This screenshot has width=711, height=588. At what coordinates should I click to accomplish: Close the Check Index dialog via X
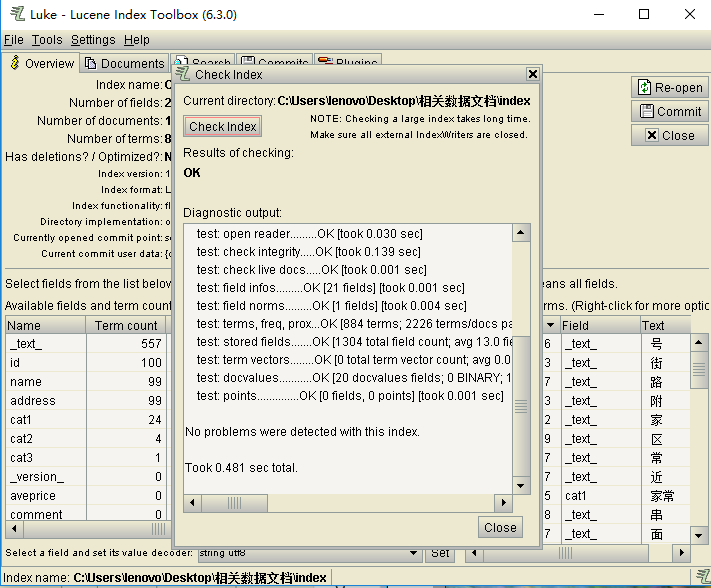pyautogui.click(x=532, y=74)
